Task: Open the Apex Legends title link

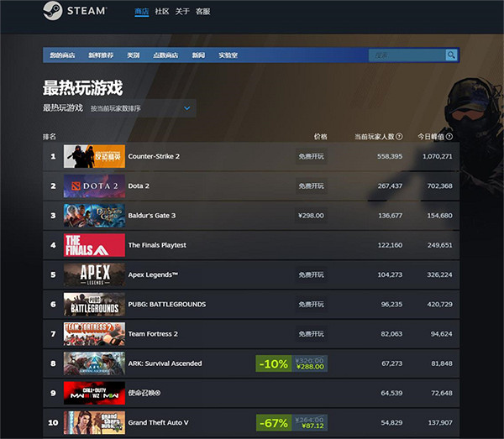Action: (153, 274)
